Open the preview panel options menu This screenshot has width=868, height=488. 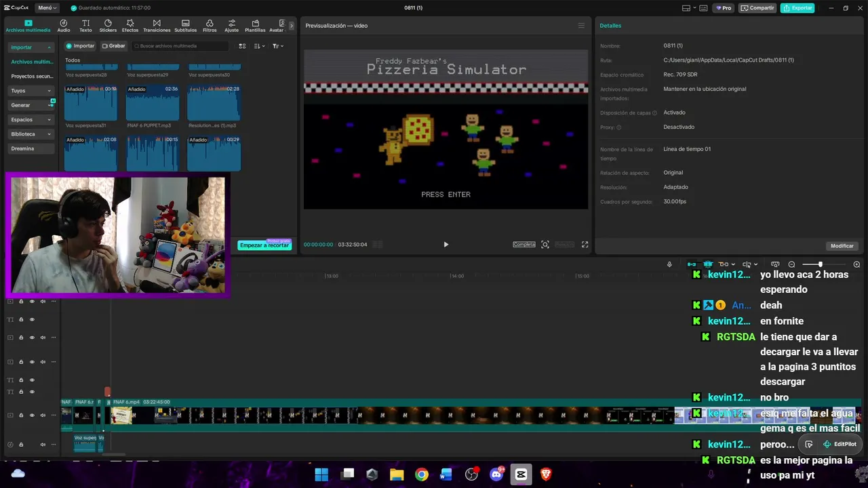(581, 26)
